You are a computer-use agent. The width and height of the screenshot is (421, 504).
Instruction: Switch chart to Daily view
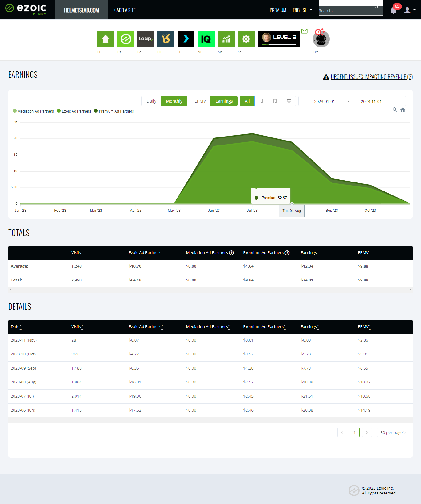151,101
